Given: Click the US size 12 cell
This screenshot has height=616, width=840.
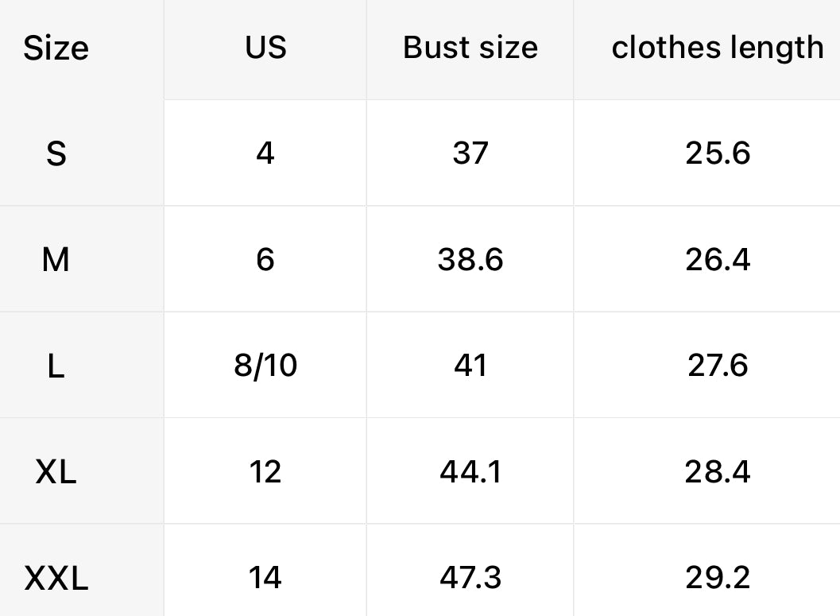Looking at the screenshot, I should click(x=265, y=472).
